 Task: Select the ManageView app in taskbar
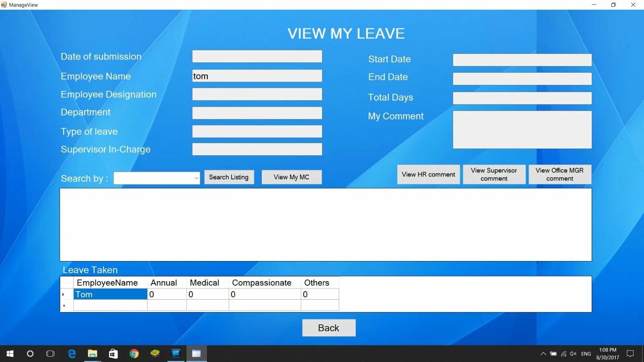(196, 354)
